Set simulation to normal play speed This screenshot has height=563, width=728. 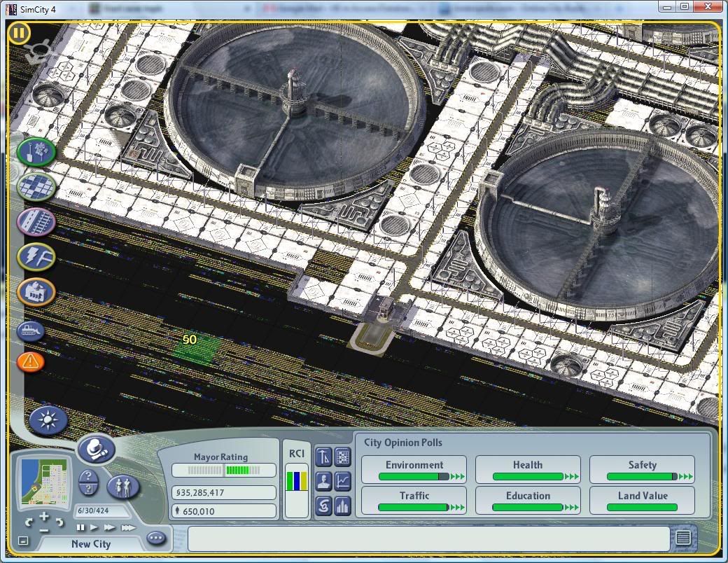coord(94,527)
